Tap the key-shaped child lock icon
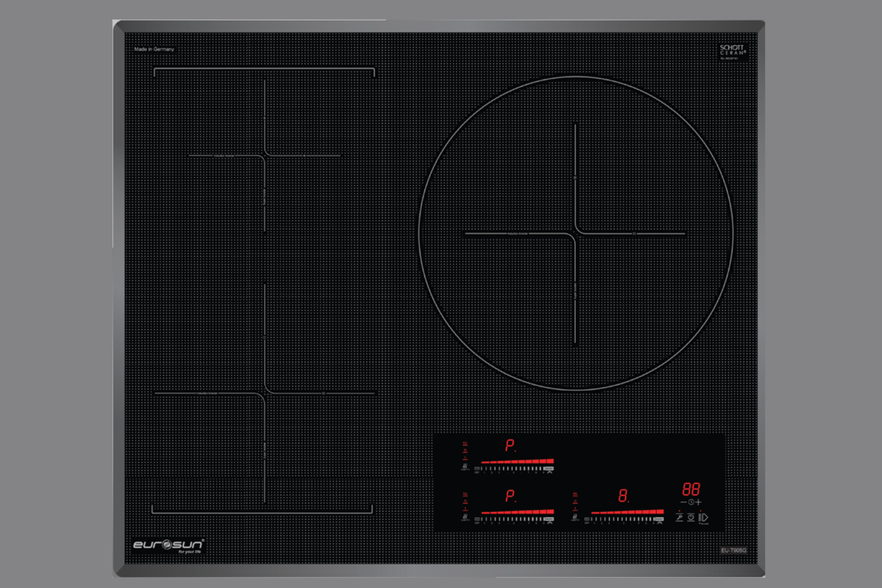The image size is (882, 588). (x=679, y=517)
